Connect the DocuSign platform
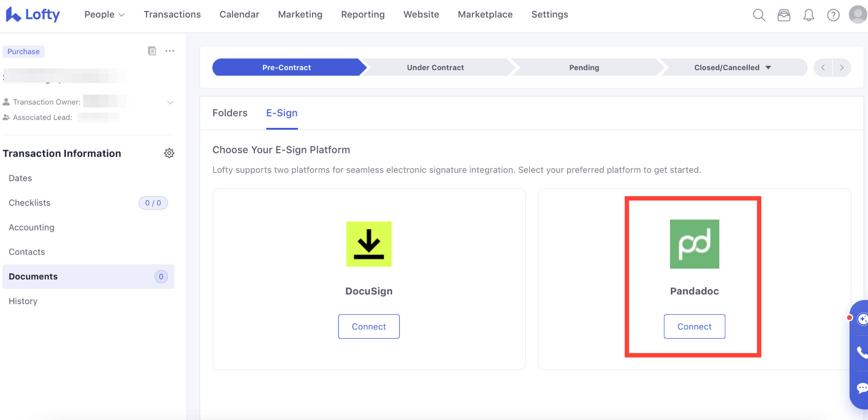The width and height of the screenshot is (868, 420). point(368,326)
